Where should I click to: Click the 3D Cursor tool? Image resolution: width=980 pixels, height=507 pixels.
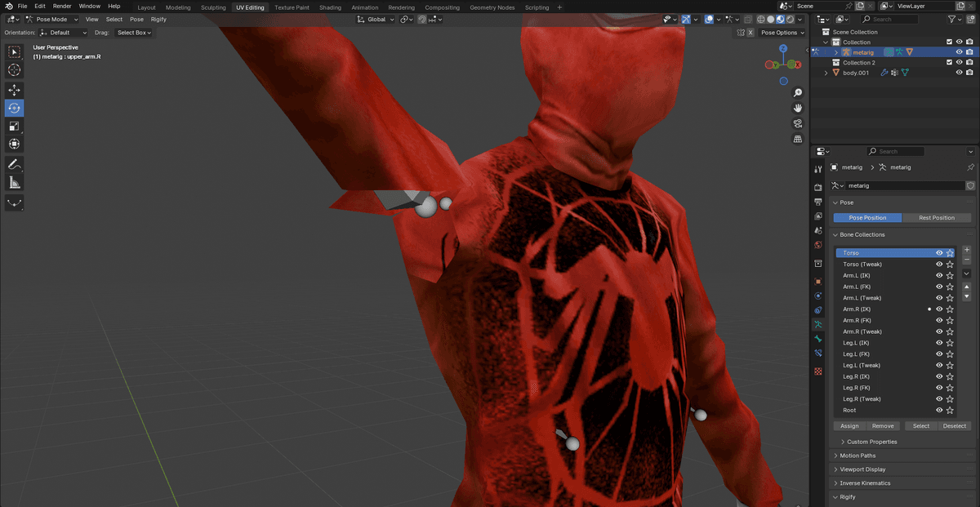(x=15, y=70)
